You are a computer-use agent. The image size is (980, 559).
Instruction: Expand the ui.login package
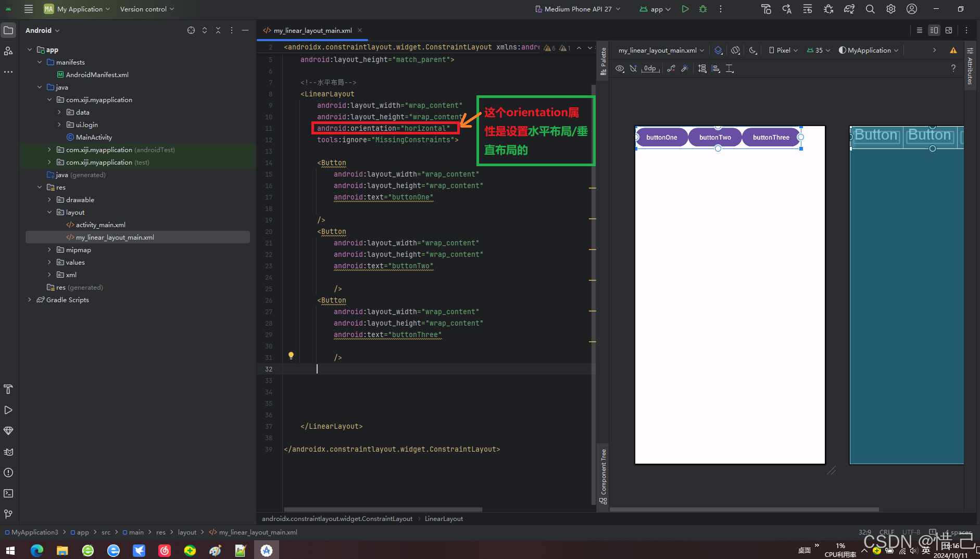tap(59, 125)
